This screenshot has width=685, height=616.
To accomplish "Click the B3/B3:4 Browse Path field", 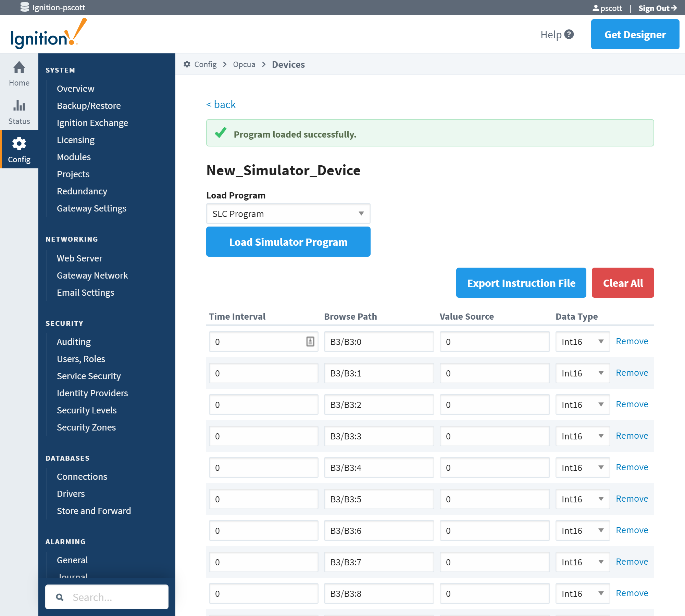I will pos(379,467).
